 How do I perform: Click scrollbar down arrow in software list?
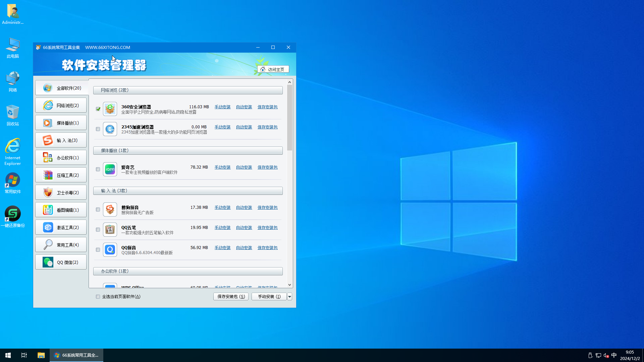point(289,285)
